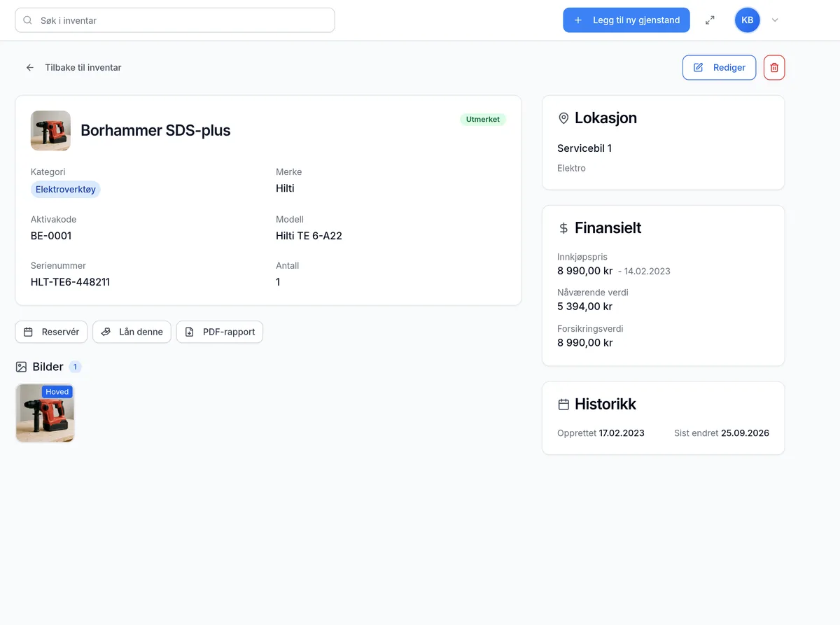This screenshot has width=840, height=625.
Task: Open the Hoved image thumbnail
Action: [45, 413]
